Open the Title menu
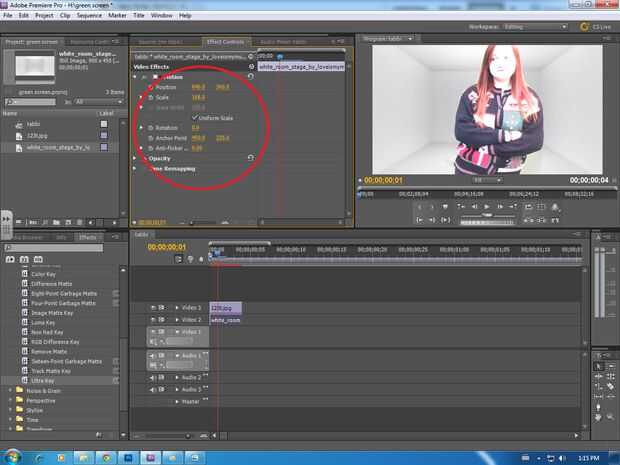The image size is (620, 465). [139, 15]
